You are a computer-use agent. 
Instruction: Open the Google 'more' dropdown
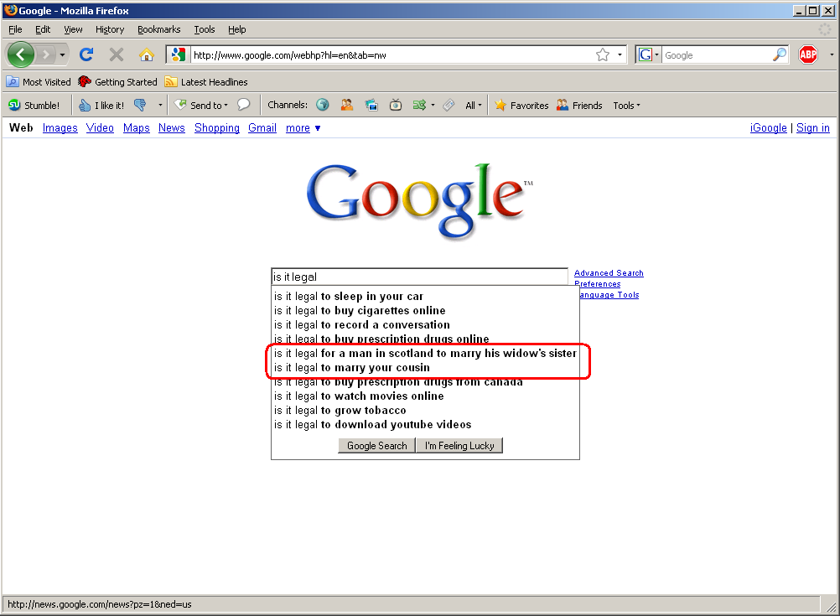pyautogui.click(x=303, y=128)
